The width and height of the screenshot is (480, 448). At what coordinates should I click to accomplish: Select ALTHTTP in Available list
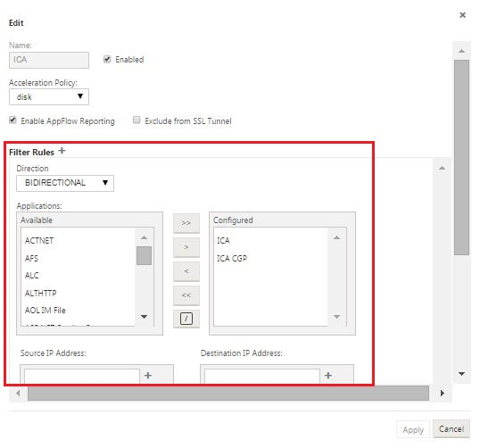41,294
